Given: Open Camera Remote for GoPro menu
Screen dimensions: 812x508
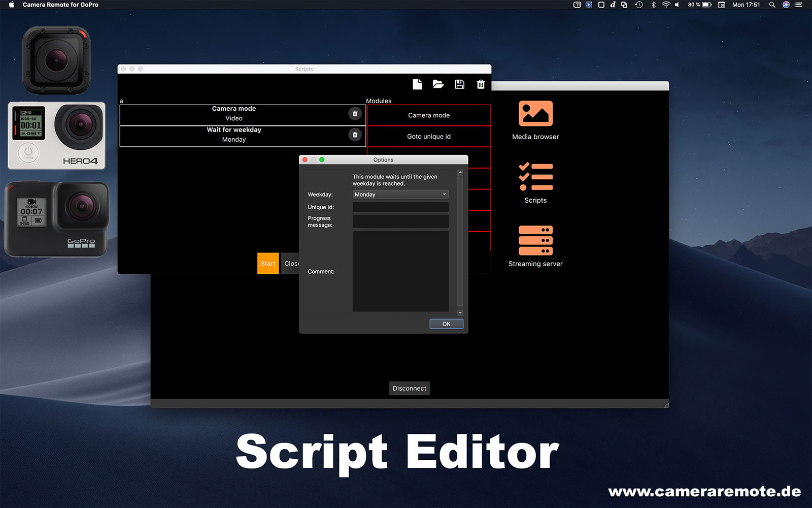Looking at the screenshot, I should click(x=60, y=5).
